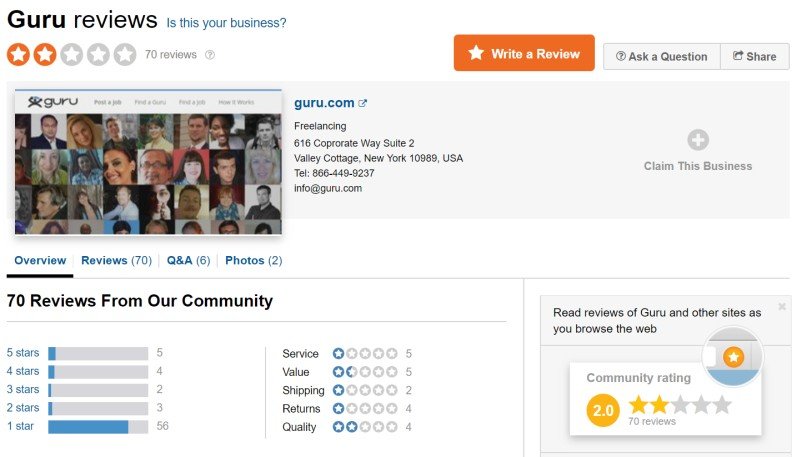Click the 2 stars rating bar
The height and width of the screenshot is (457, 800).
[98, 409]
